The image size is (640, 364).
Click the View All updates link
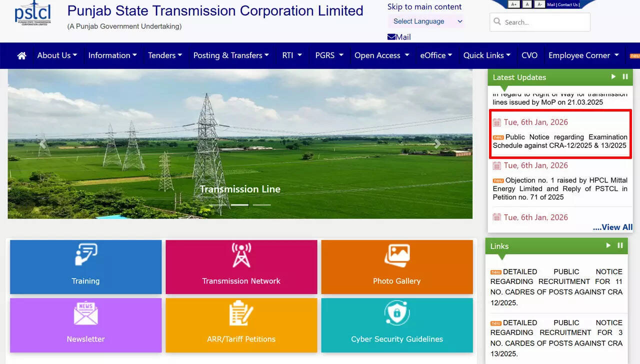coord(612,227)
